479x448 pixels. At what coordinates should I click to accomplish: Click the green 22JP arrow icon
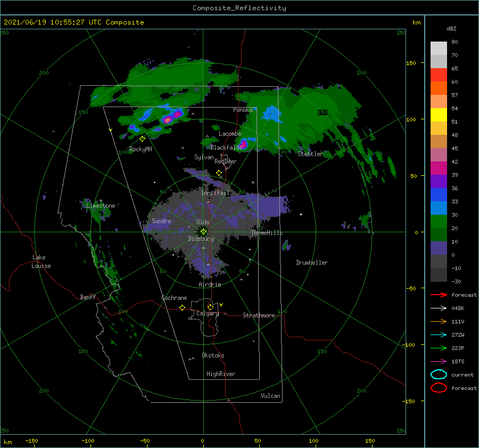[x=439, y=348]
